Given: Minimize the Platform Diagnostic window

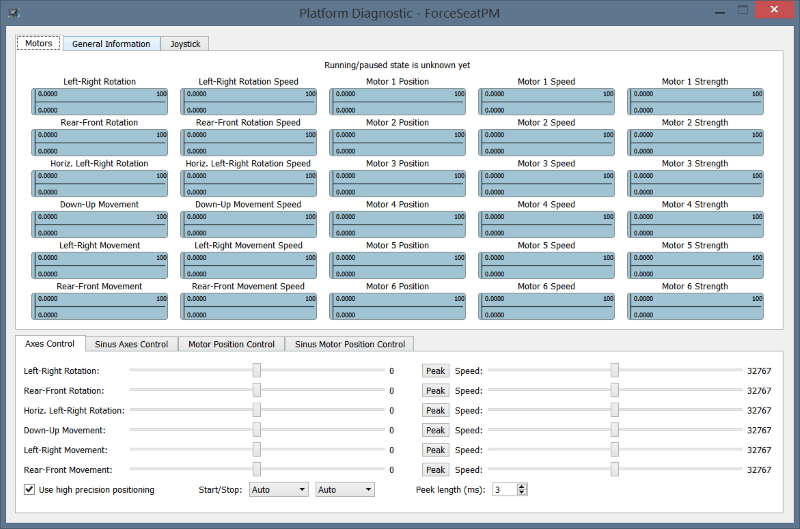Looking at the screenshot, I should pos(720,11).
